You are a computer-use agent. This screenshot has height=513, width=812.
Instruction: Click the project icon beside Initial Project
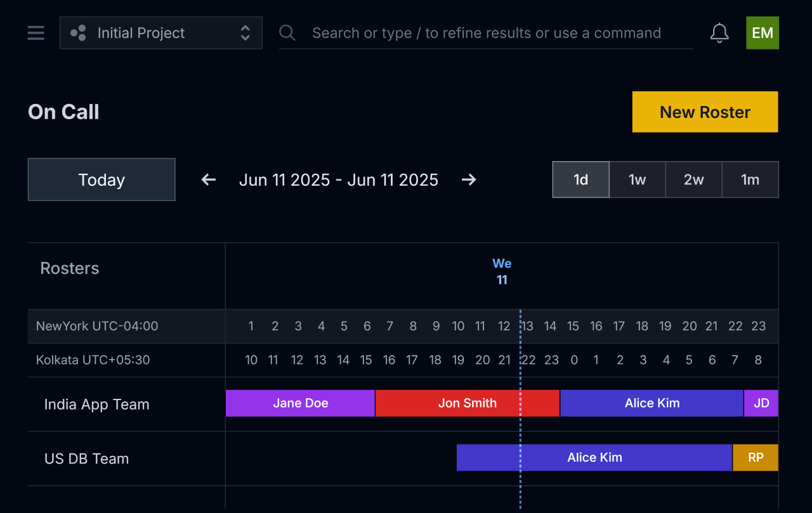(79, 33)
